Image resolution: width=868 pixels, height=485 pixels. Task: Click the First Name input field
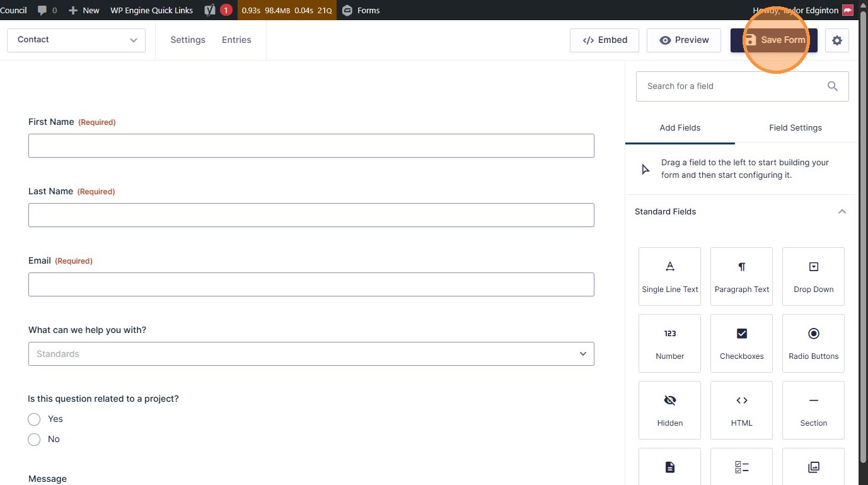311,146
